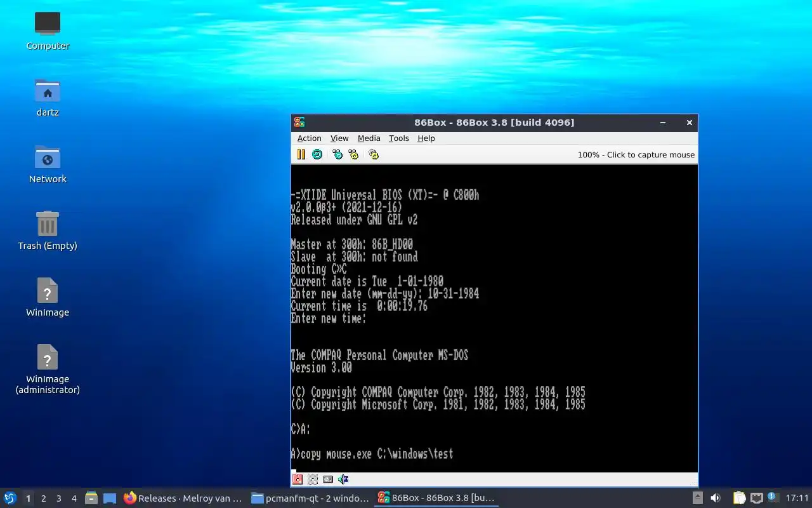The height and width of the screenshot is (508, 812).
Task: Switch to virtual desktop 4
Action: coord(74,498)
